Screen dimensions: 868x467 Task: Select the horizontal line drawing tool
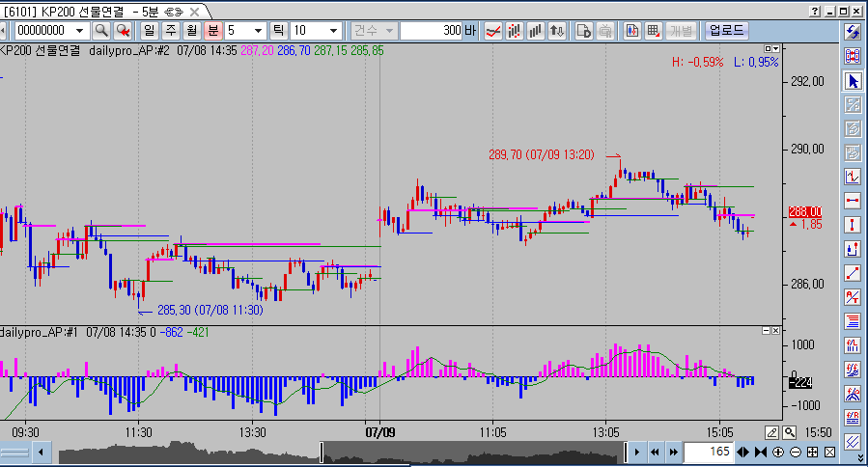[853, 201]
